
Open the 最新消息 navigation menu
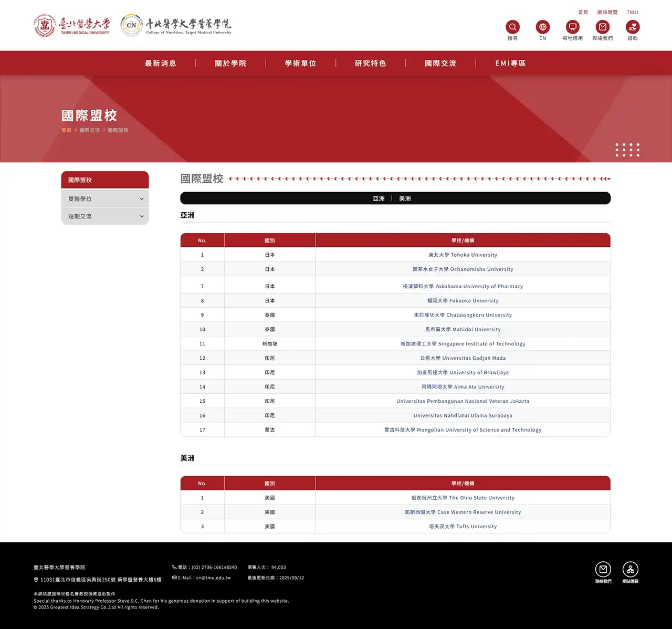point(161,64)
